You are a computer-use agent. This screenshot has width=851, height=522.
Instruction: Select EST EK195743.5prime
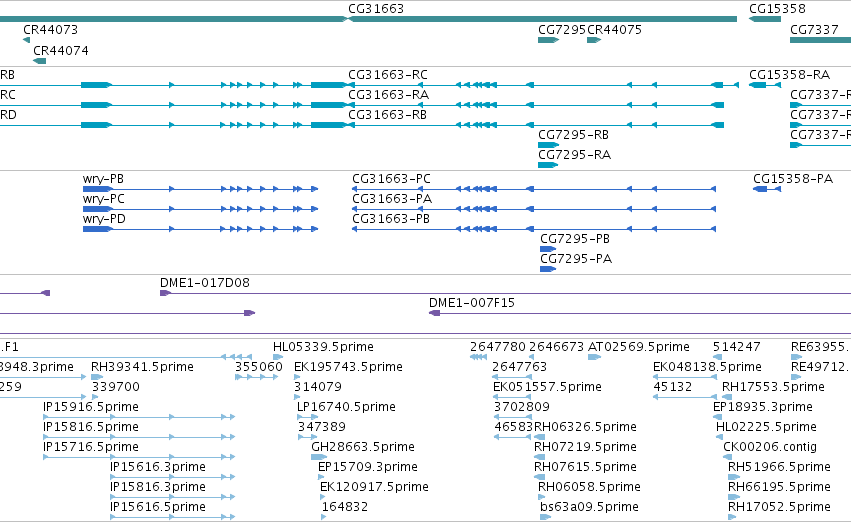coord(348,367)
